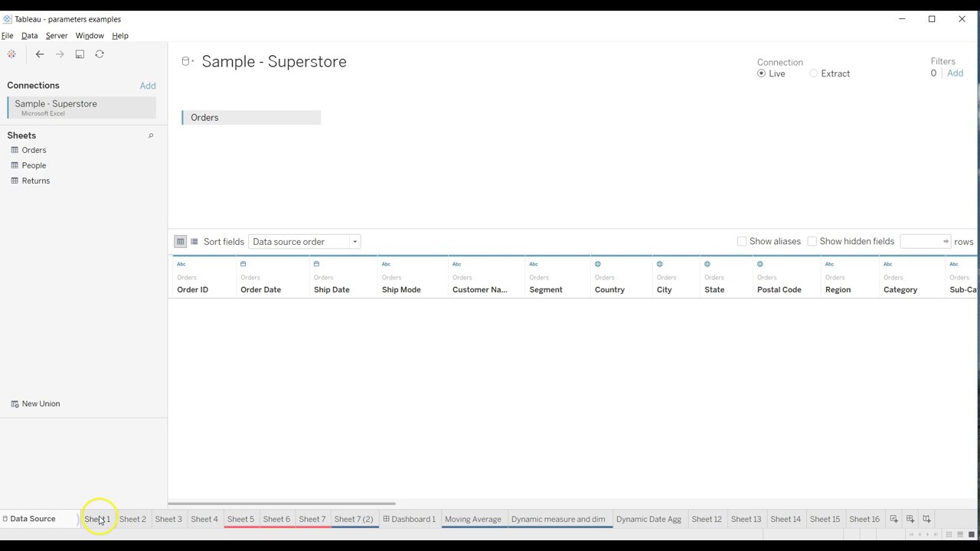The image size is (980, 551).
Task: Click City globe data type icon
Action: point(659,264)
